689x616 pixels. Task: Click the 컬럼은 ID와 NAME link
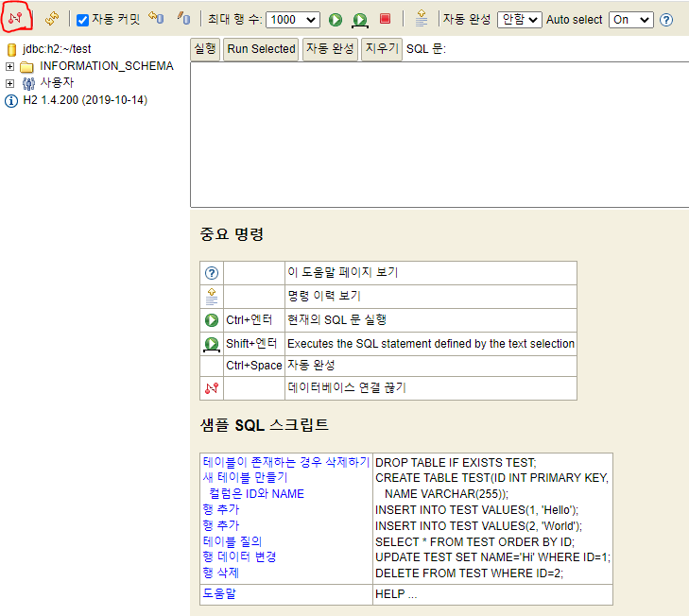[x=257, y=493]
